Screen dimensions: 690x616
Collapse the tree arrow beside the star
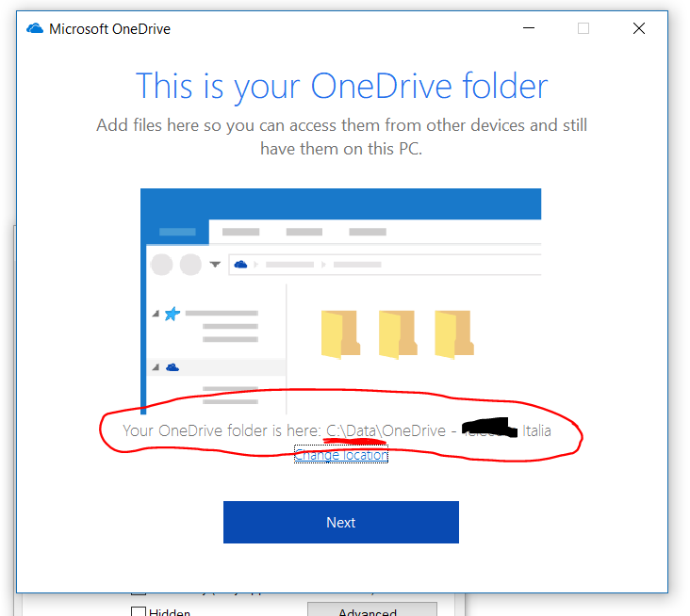156,315
